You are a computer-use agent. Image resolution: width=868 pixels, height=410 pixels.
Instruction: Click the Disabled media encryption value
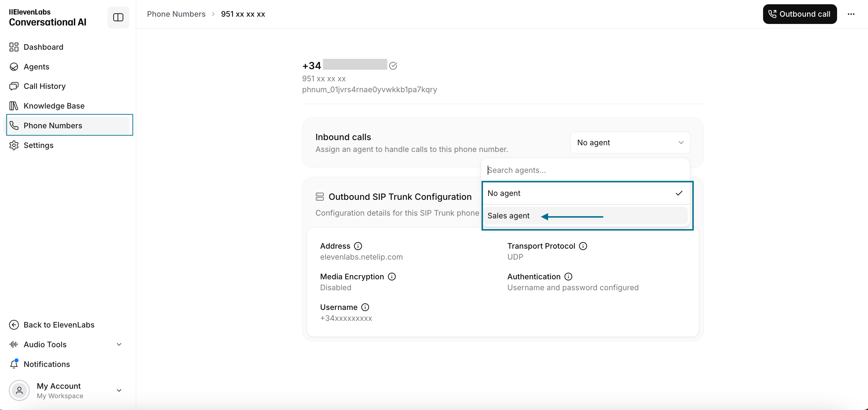336,288
